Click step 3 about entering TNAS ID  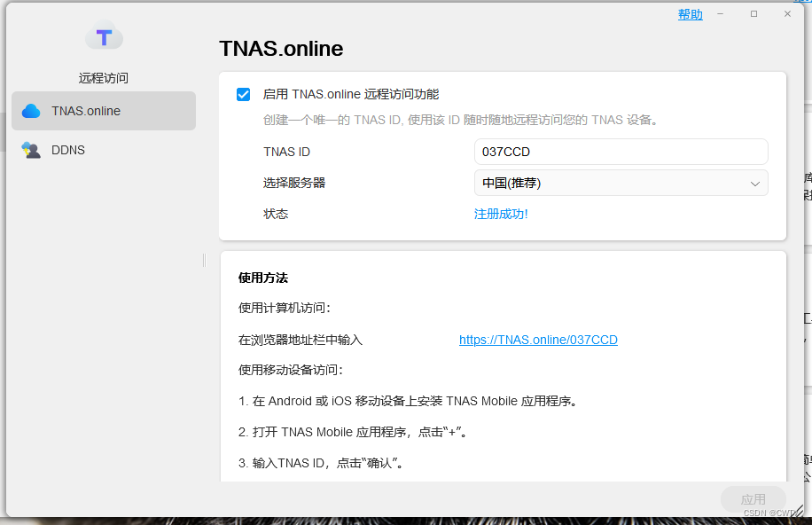click(x=321, y=463)
